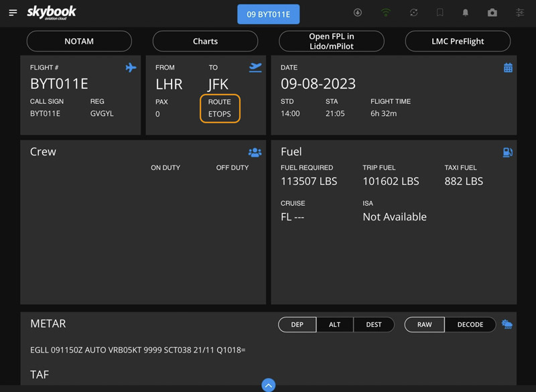This screenshot has width=536, height=392.
Task: Open the Charts section
Action: point(205,42)
